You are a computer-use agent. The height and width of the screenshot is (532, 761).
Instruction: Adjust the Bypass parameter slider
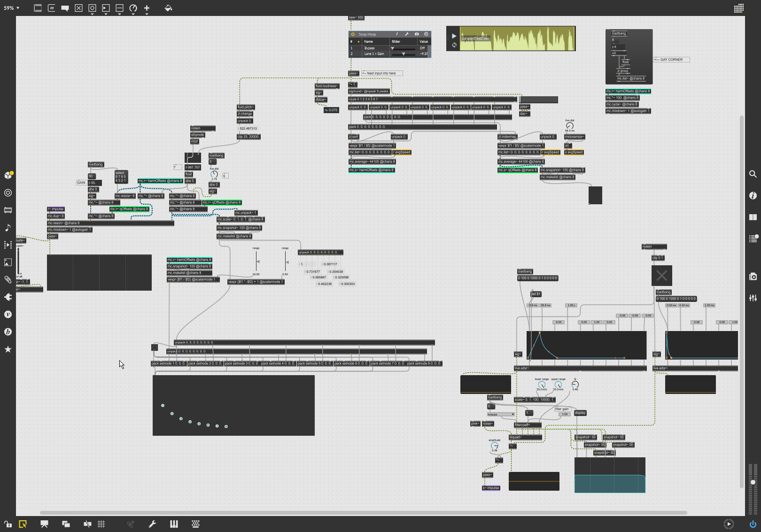coord(404,48)
